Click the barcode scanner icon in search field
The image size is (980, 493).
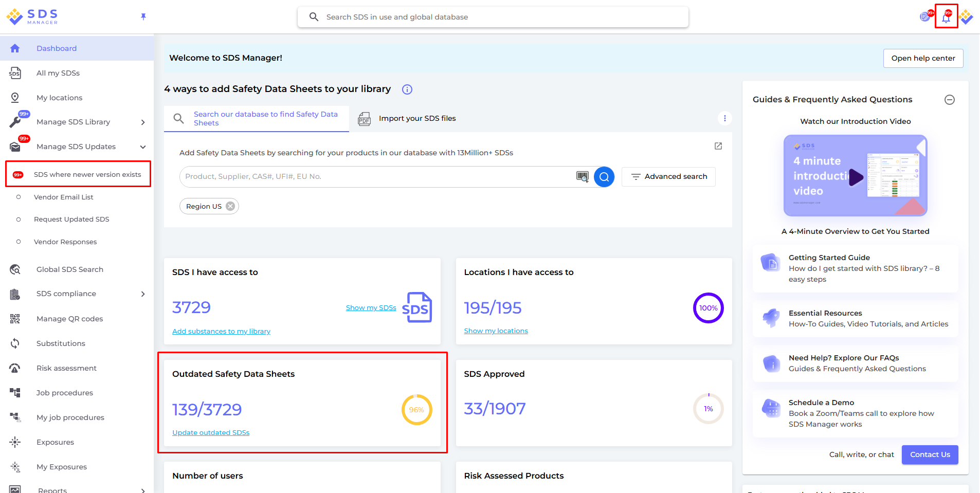pos(582,177)
